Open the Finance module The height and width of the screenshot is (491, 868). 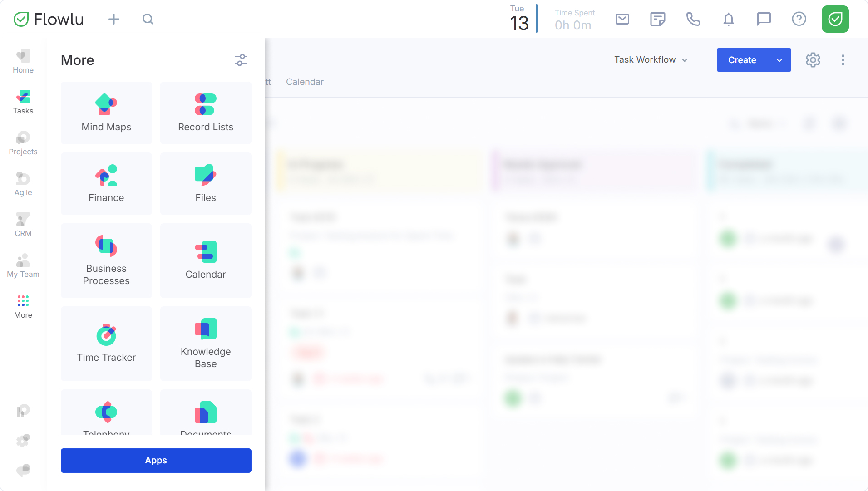[x=106, y=184]
